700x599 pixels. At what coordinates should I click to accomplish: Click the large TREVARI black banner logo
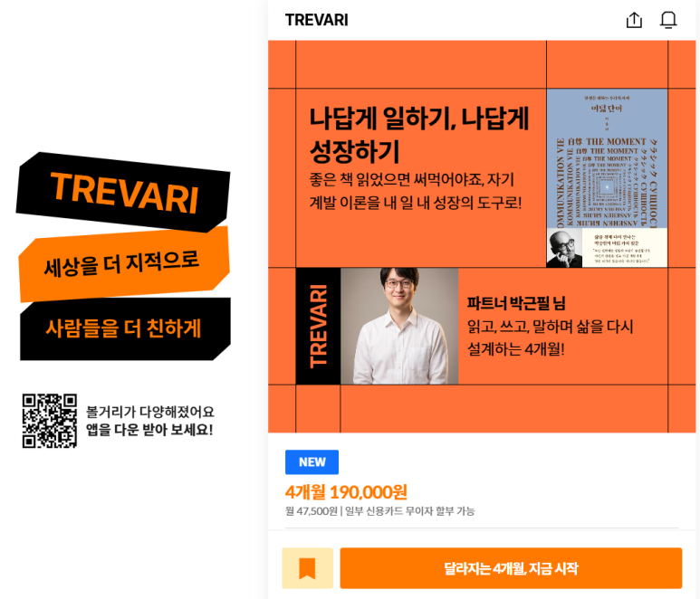(123, 192)
